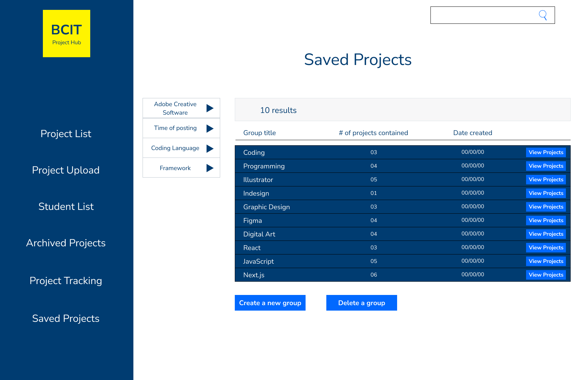Select the JavaScript group row

click(x=340, y=261)
